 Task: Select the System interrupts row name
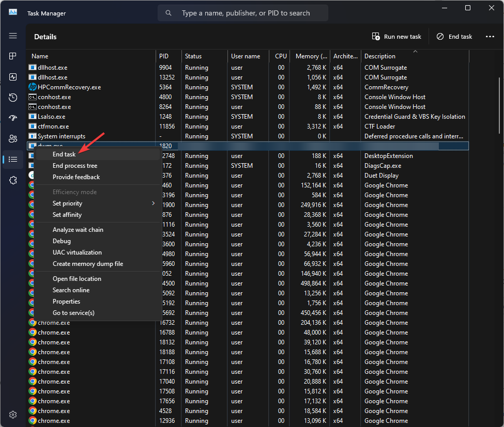coord(62,136)
